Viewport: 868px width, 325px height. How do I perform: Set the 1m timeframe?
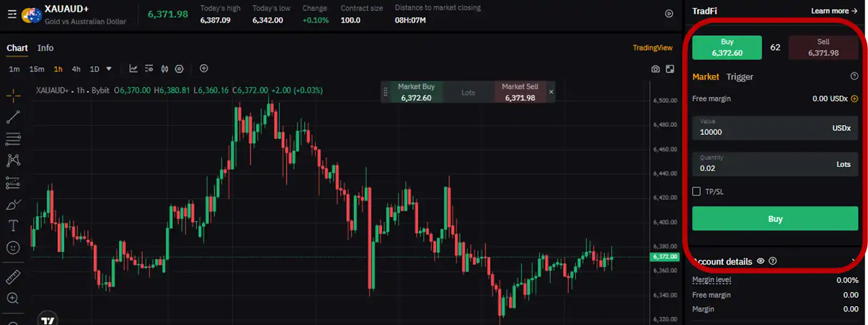coord(14,69)
